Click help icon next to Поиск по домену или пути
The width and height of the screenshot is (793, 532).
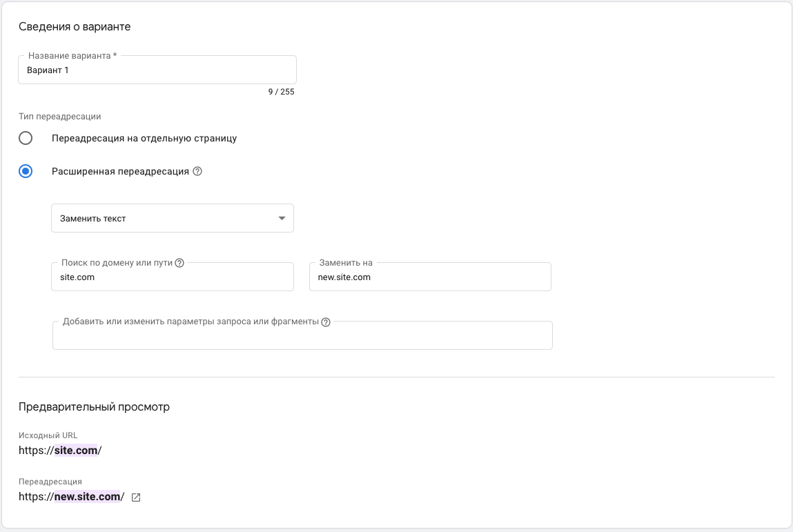(179, 263)
